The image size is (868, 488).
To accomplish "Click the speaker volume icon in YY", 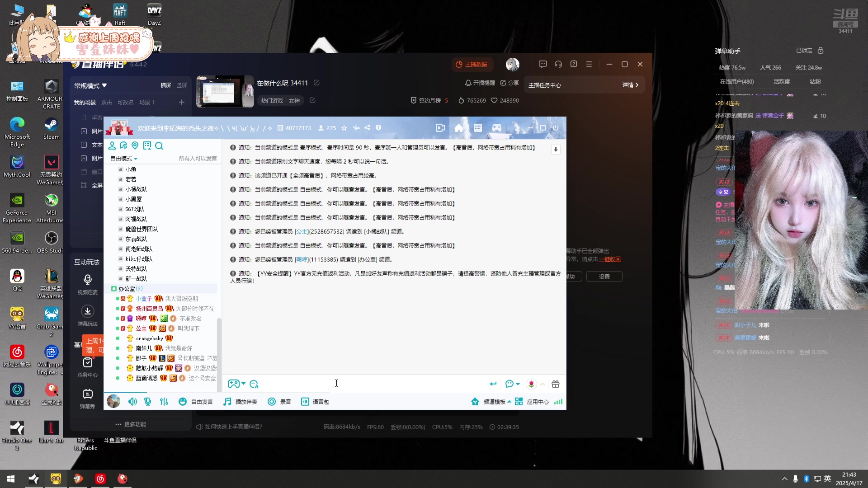I will pos(132,402).
